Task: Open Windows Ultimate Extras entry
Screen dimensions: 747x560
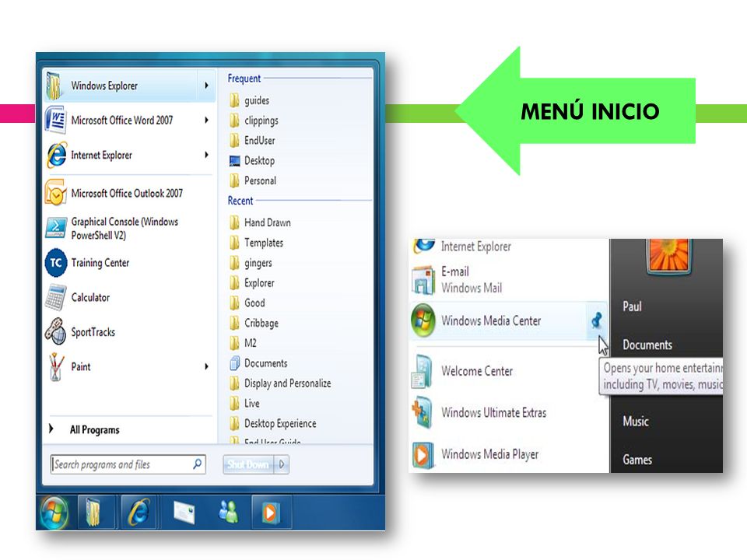Action: click(508, 412)
